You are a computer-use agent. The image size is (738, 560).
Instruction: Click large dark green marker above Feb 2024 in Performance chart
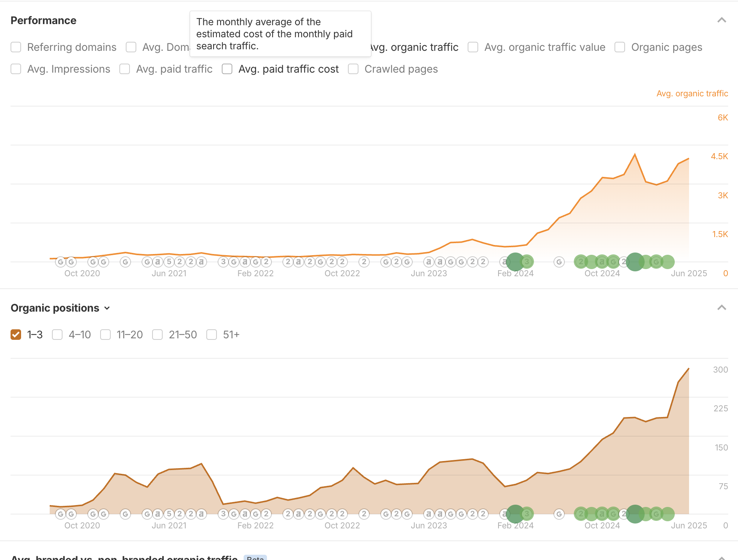tap(515, 262)
